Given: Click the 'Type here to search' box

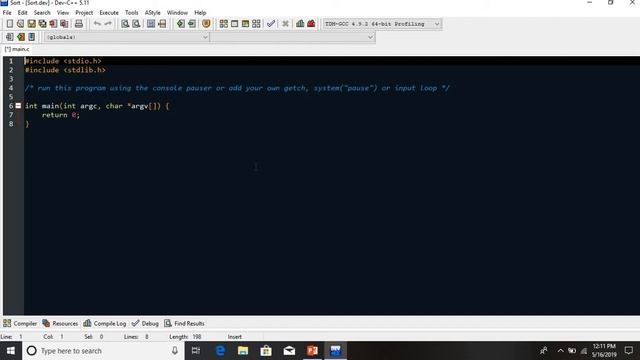Looking at the screenshot, I should 103,351.
